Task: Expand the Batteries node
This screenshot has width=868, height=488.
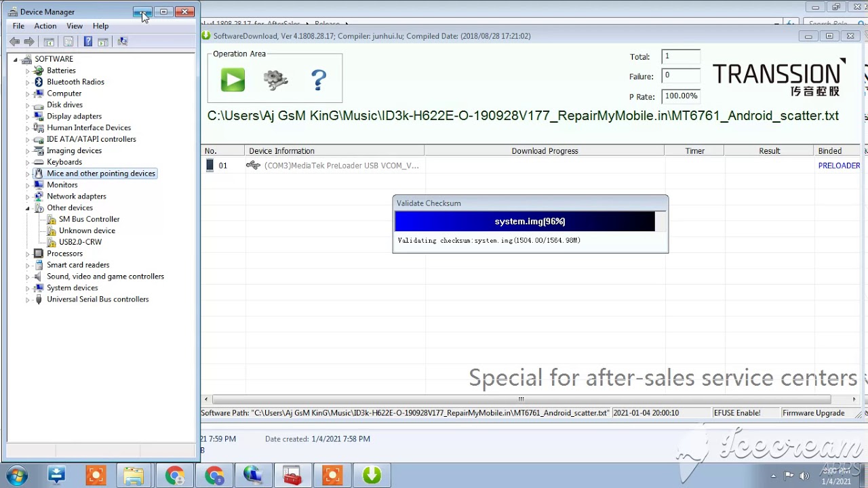Action: 28,70
